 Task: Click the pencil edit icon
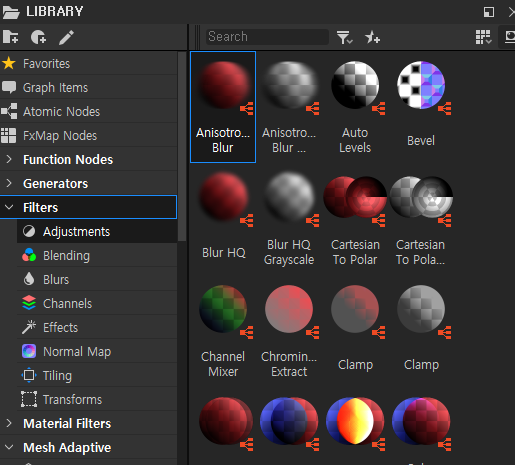pos(66,37)
